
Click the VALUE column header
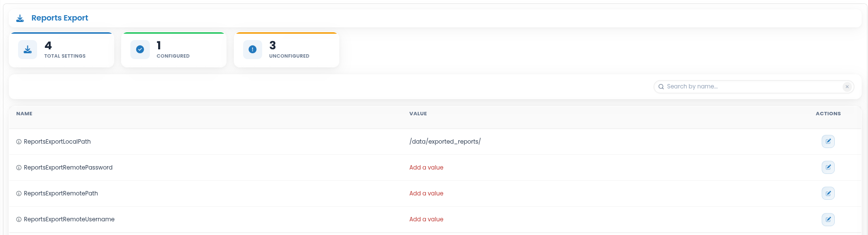[x=418, y=114]
